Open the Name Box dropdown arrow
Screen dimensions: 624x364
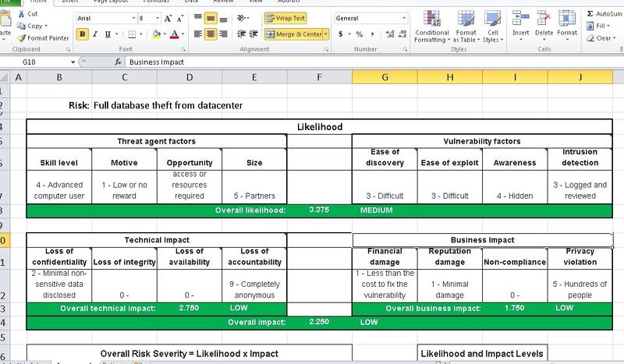(73, 62)
